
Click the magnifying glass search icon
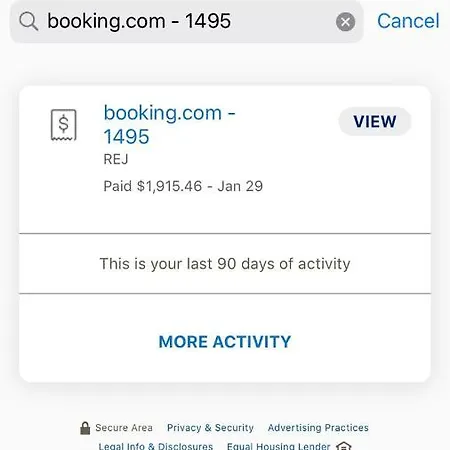point(28,21)
